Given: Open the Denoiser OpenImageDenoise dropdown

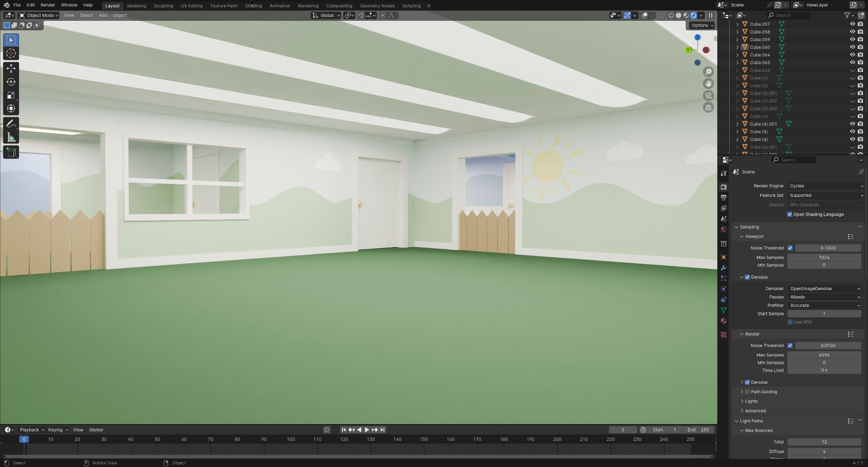Looking at the screenshot, I should 824,288.
